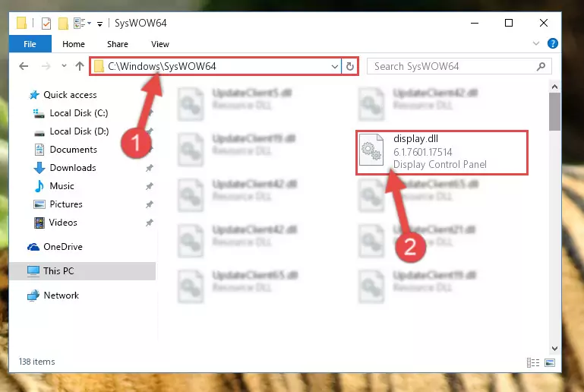Open Customize Quick Access Toolbar dropdown

[x=99, y=24]
